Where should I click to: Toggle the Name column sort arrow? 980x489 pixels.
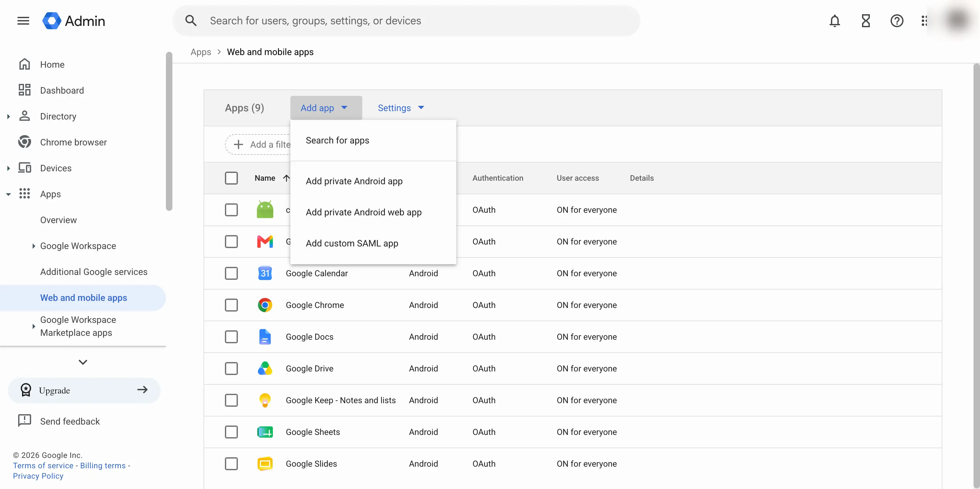click(286, 178)
